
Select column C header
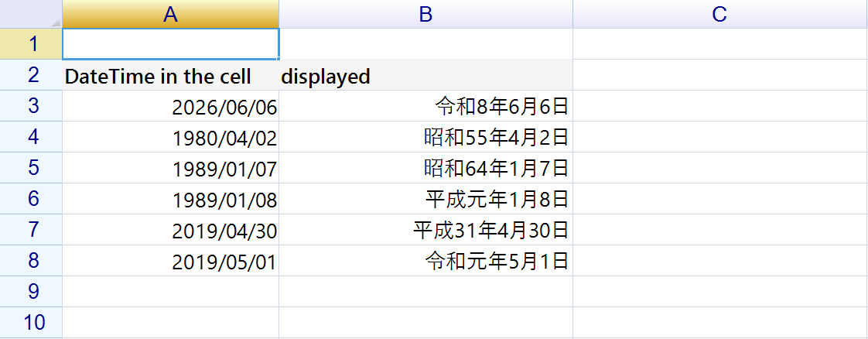pos(720,14)
